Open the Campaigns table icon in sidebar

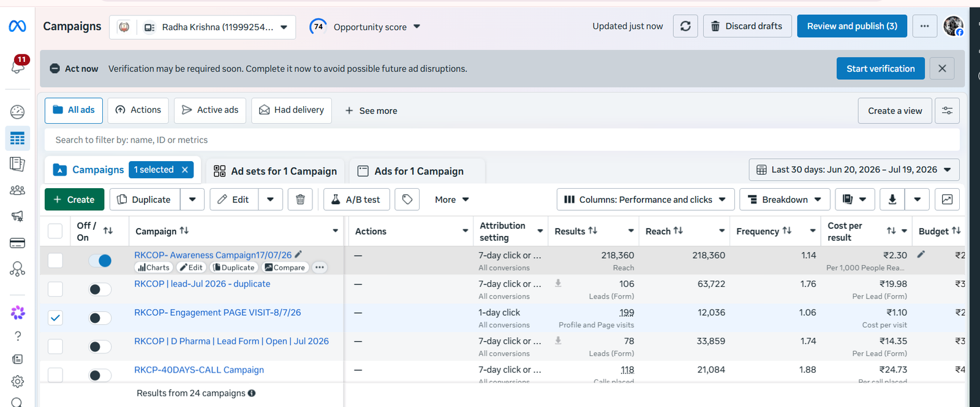point(17,139)
